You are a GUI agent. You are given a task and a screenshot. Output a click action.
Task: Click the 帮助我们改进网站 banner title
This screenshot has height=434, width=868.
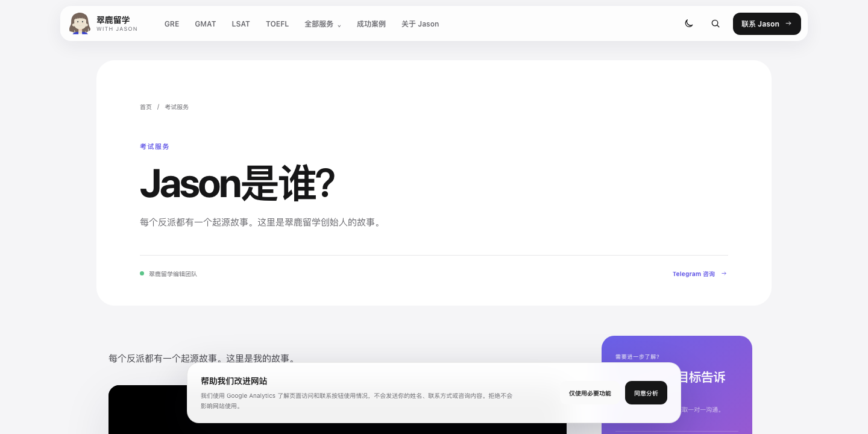[234, 381]
